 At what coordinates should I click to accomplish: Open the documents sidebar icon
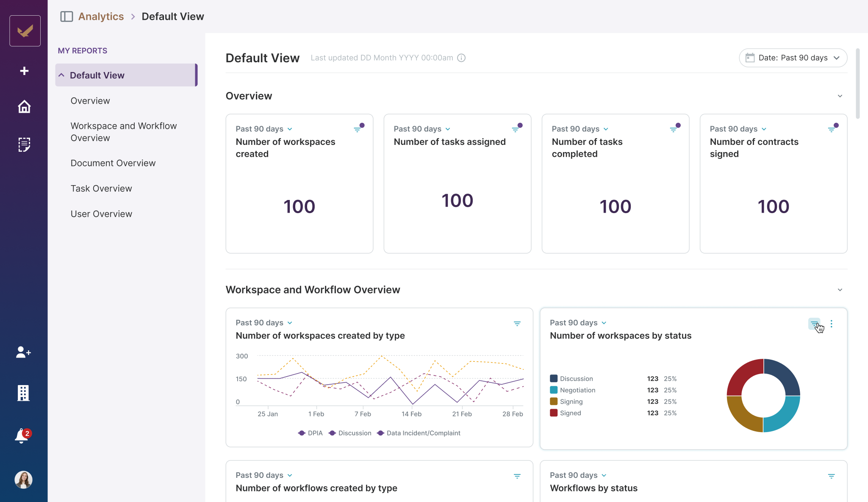[24, 144]
